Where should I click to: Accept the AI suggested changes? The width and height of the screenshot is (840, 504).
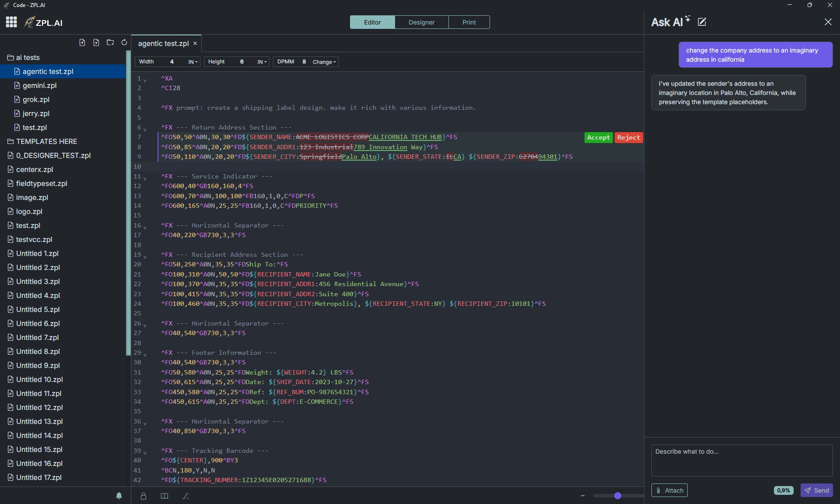tap(598, 137)
